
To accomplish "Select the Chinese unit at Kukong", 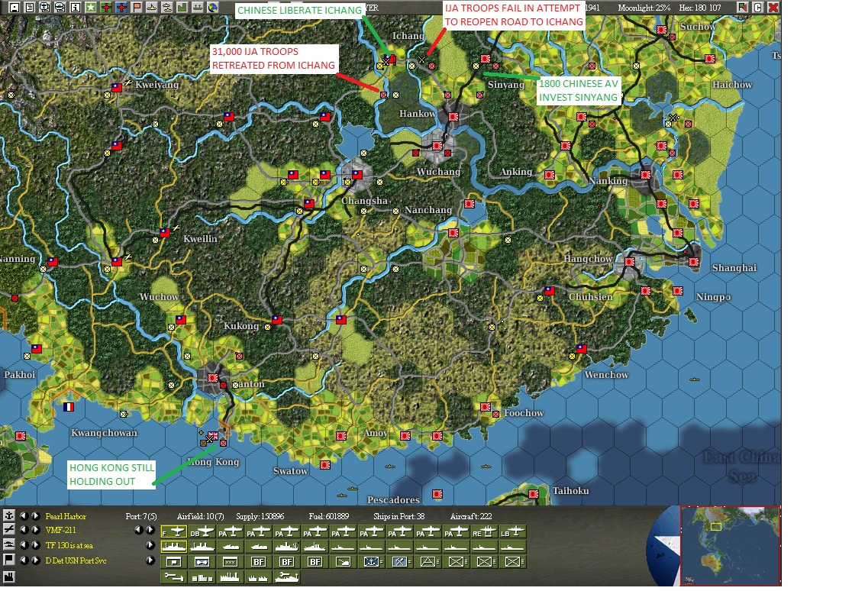I will [x=277, y=320].
